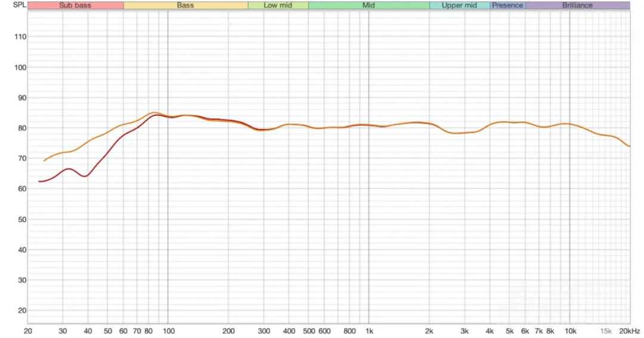The width and height of the screenshot is (644, 338).
Task: Select the Presence band header
Action: click(x=507, y=5)
